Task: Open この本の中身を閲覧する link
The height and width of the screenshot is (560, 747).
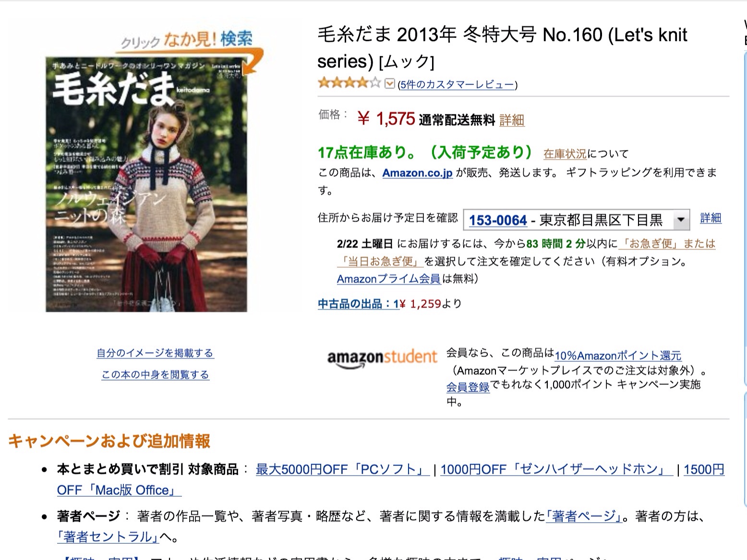Action: 155,375
